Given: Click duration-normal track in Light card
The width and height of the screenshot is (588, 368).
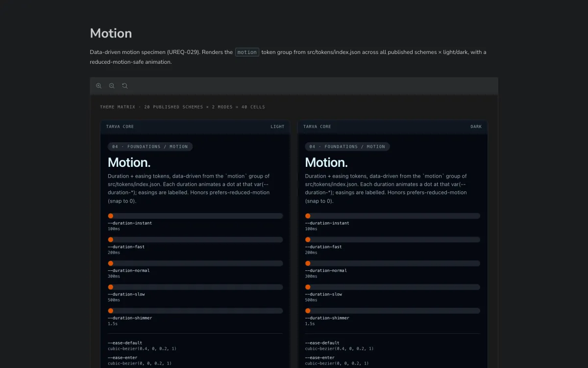Looking at the screenshot, I should [x=196, y=263].
